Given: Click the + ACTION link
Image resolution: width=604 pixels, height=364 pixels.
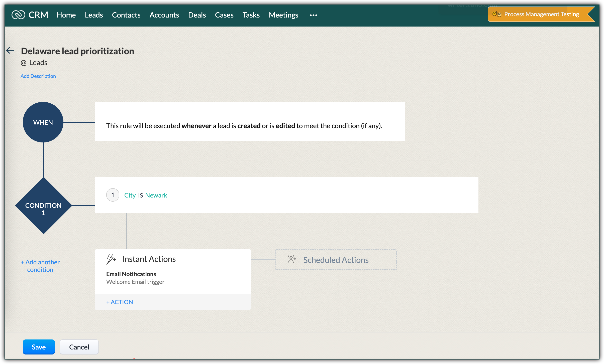Looking at the screenshot, I should [x=120, y=302].
